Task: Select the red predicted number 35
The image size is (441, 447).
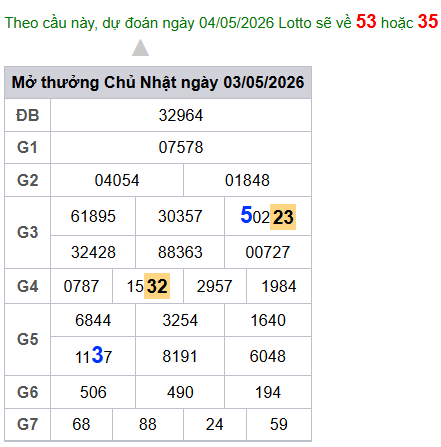Action: pyautogui.click(x=428, y=21)
